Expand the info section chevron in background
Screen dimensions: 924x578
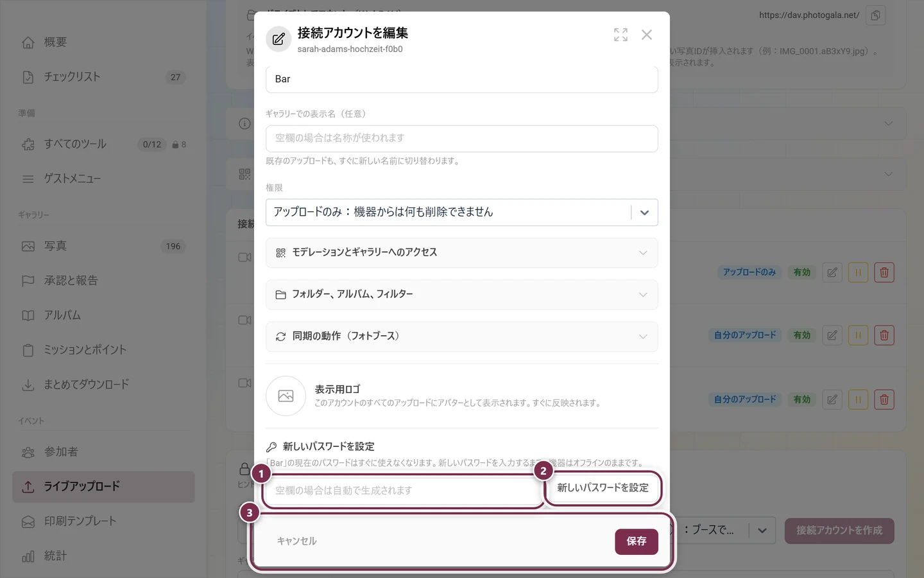tap(889, 123)
